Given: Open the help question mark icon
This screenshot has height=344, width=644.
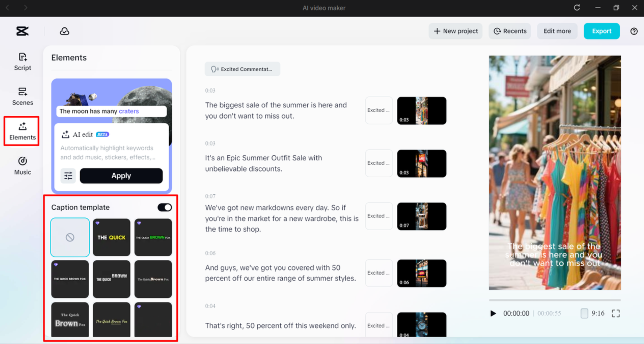Looking at the screenshot, I should point(634,31).
